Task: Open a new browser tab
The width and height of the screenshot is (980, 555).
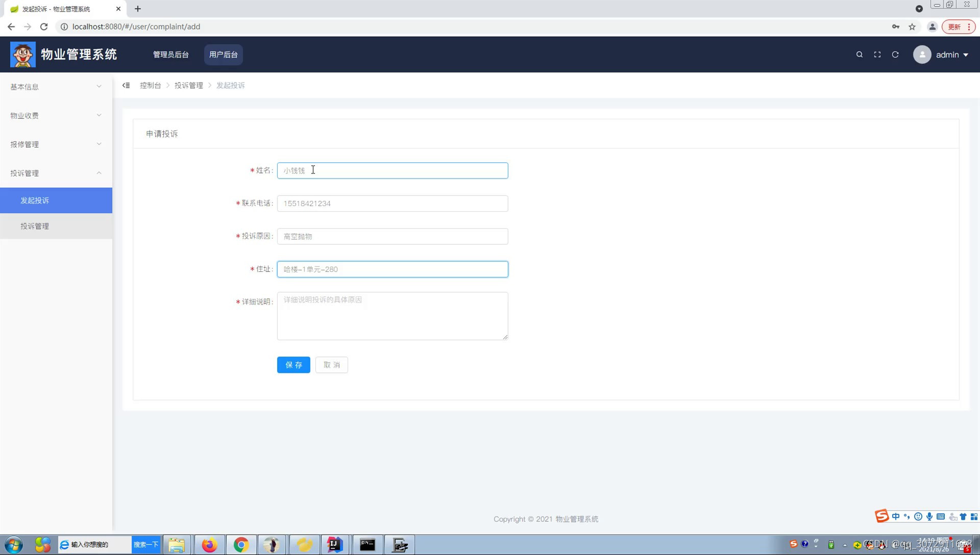Action: point(138,9)
